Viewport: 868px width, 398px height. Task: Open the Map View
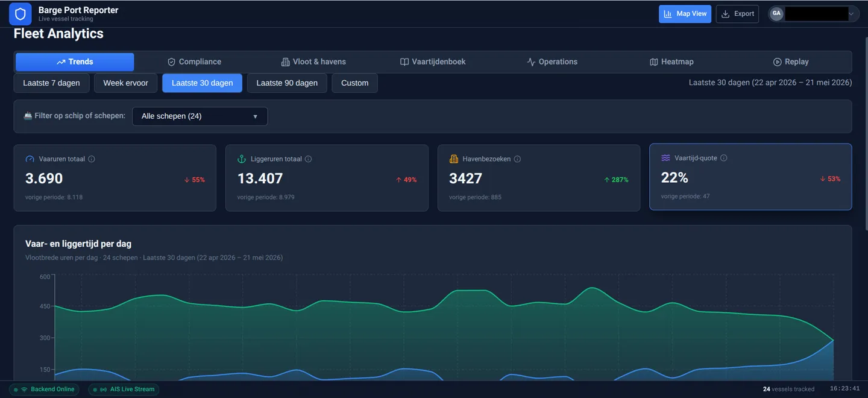tap(685, 14)
